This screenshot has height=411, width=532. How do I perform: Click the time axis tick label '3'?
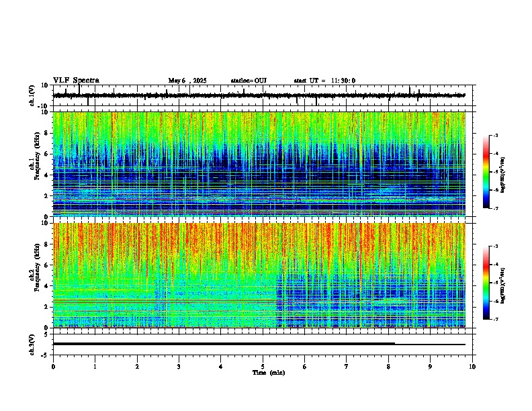[x=179, y=367]
